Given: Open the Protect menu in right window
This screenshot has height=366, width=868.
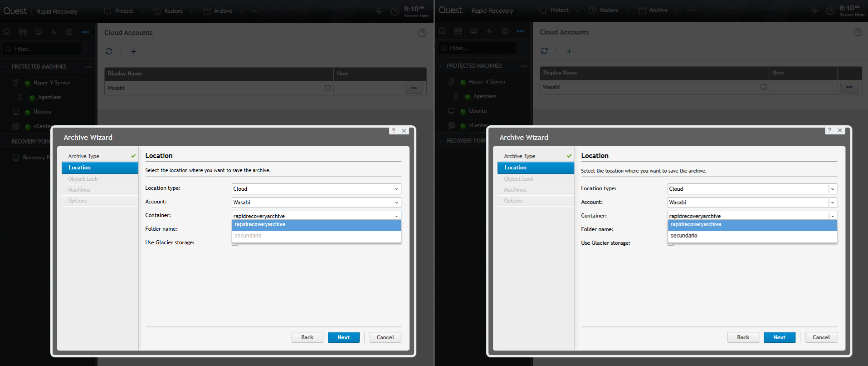Looking at the screenshot, I should [x=559, y=10].
